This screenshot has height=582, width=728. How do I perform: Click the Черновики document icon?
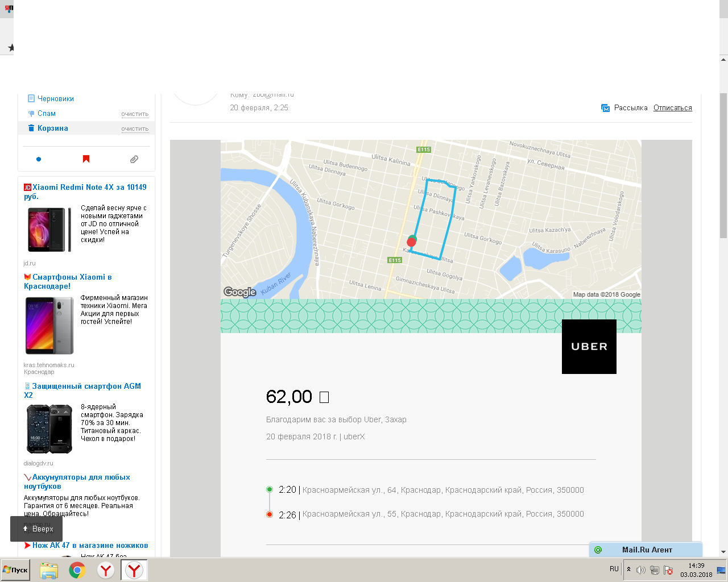pyautogui.click(x=31, y=98)
